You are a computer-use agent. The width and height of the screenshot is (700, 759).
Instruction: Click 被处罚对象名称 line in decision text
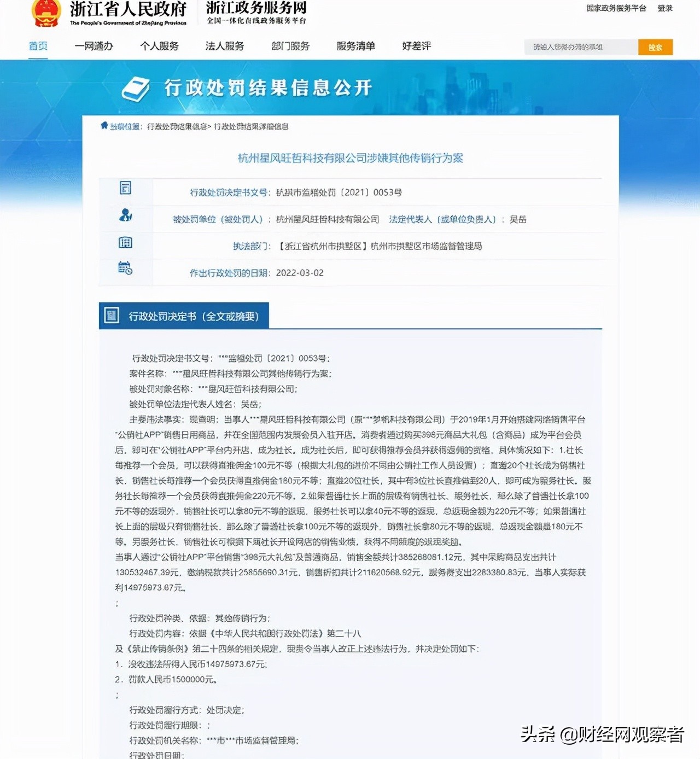point(213,389)
